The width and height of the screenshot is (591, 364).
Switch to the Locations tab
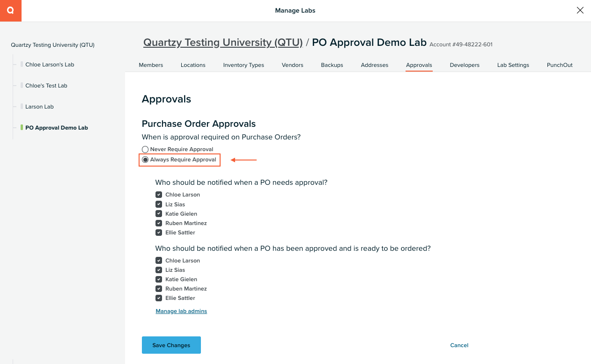193,65
